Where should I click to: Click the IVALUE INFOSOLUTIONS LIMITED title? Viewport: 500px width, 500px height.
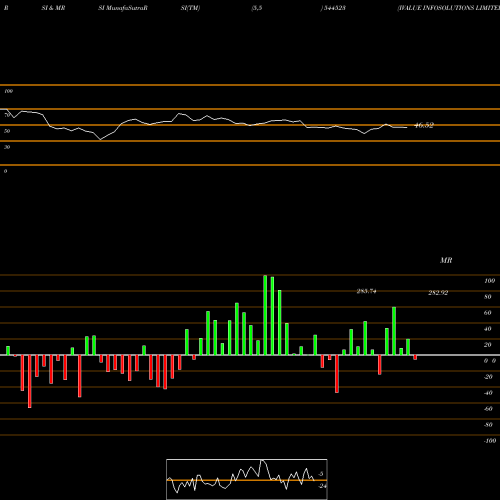449,8
